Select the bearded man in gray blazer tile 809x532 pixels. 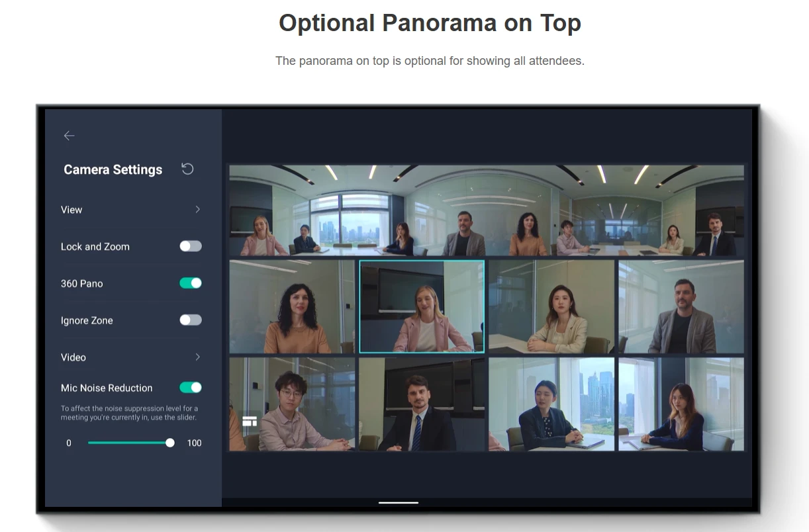681,306
